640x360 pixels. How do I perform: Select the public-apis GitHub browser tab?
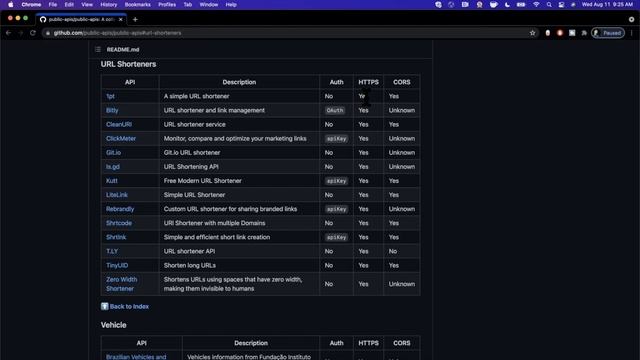pos(81,19)
